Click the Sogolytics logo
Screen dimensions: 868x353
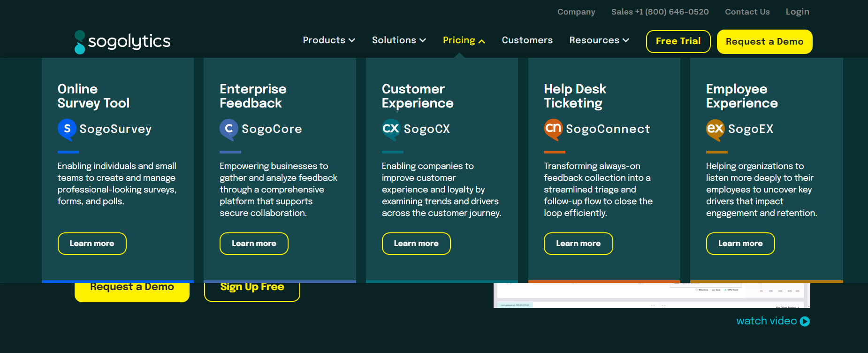(122, 42)
